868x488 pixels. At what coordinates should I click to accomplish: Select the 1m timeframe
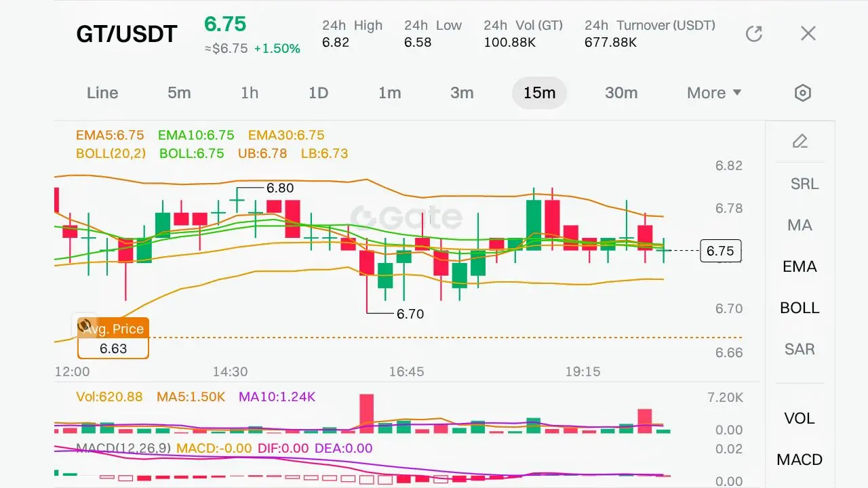pos(390,93)
